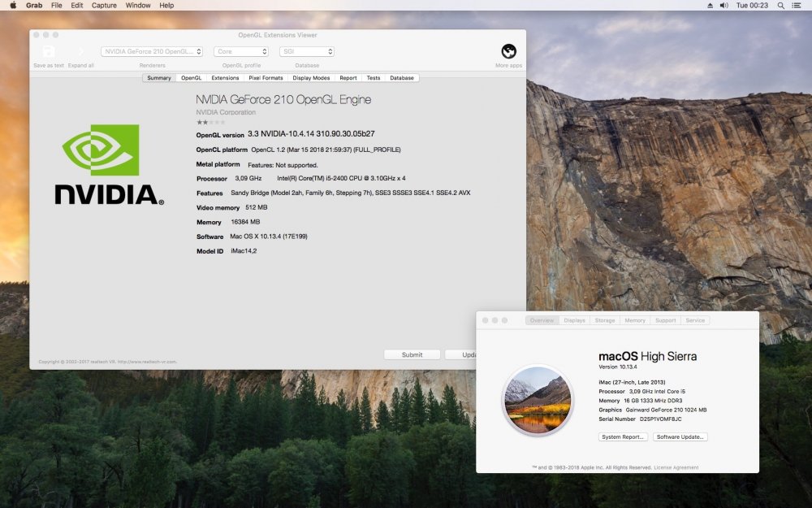Switch to the Database tab
This screenshot has width=812, height=508.
(402, 78)
